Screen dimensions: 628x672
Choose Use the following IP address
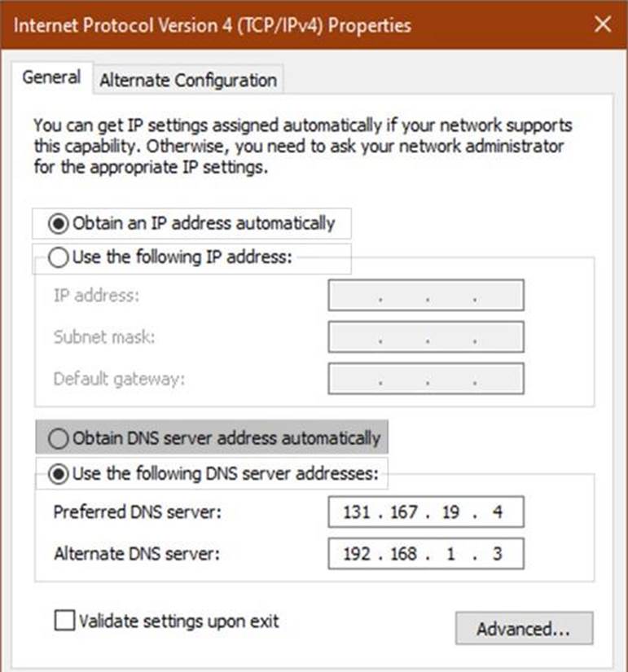pyautogui.click(x=59, y=258)
